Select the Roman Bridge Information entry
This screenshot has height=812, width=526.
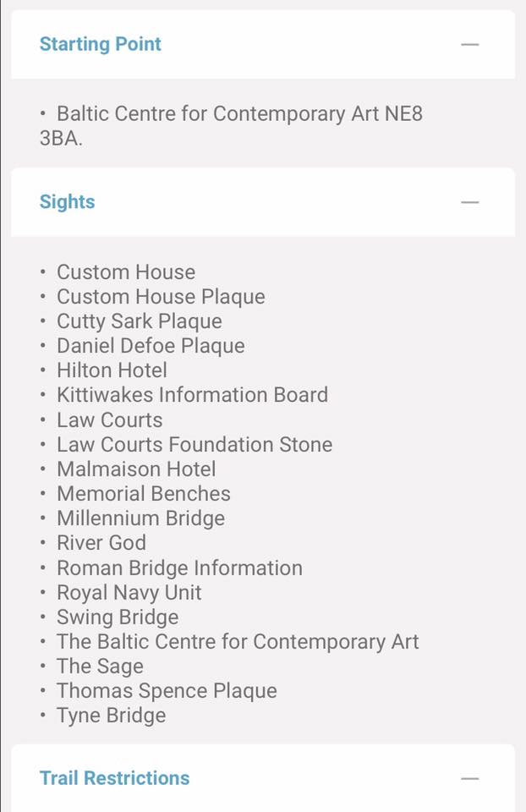(x=179, y=568)
